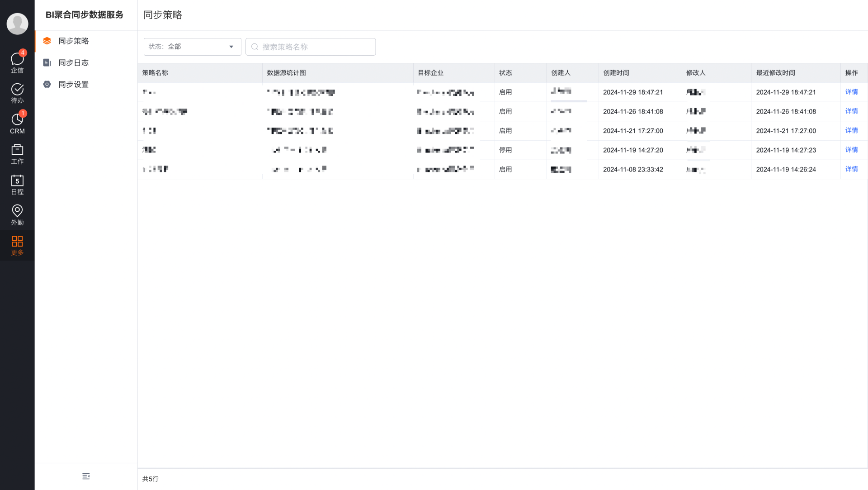This screenshot has width=868, height=490.
Task: Click the 同步策略 layers icon
Action: [47, 41]
